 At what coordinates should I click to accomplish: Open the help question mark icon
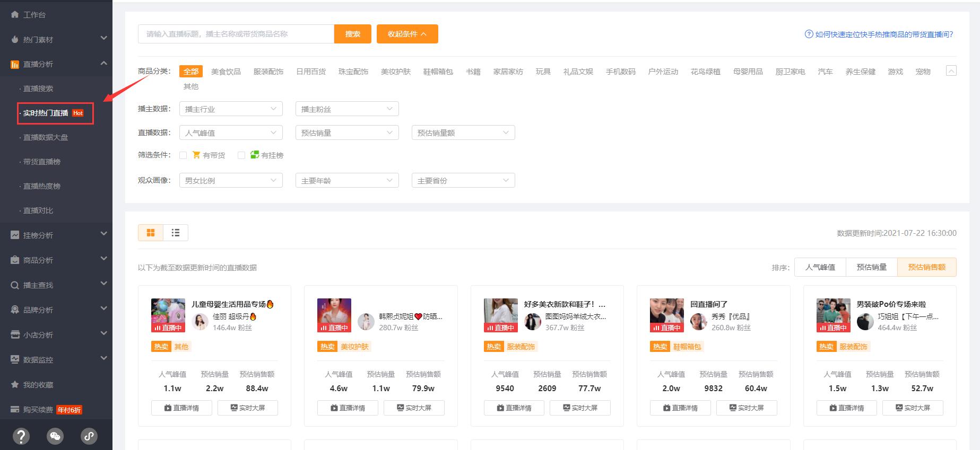[21, 436]
